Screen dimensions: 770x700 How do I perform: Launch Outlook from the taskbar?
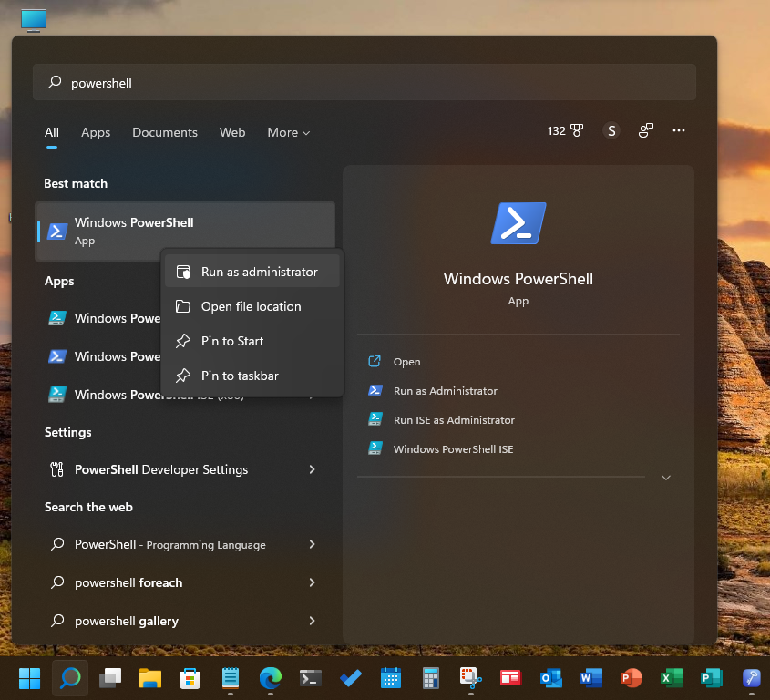click(x=551, y=678)
